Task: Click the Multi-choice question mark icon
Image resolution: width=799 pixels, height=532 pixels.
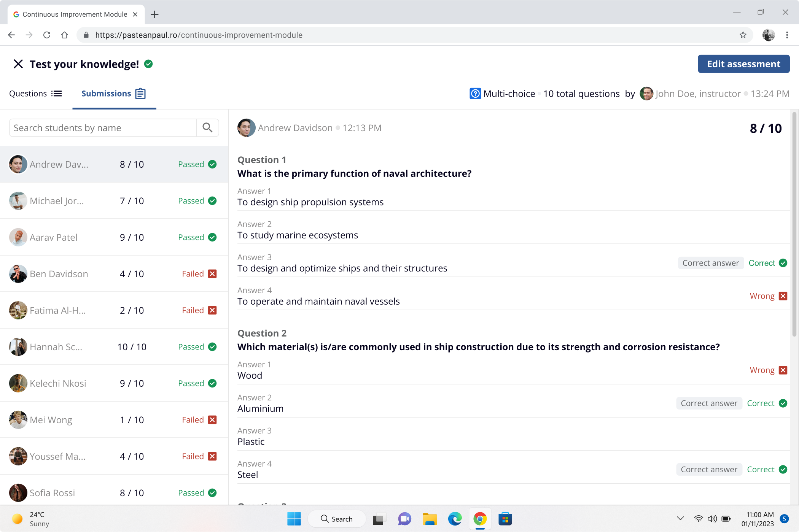Action: pos(475,94)
